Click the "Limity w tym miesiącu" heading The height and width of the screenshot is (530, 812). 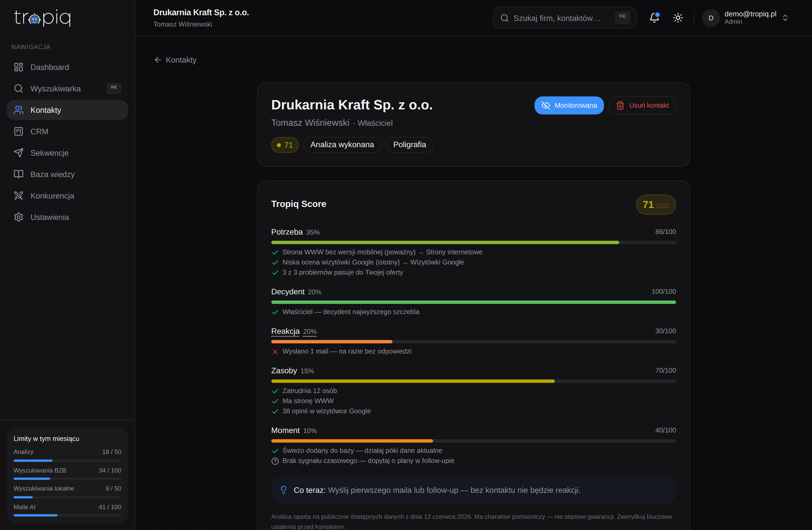pos(47,439)
